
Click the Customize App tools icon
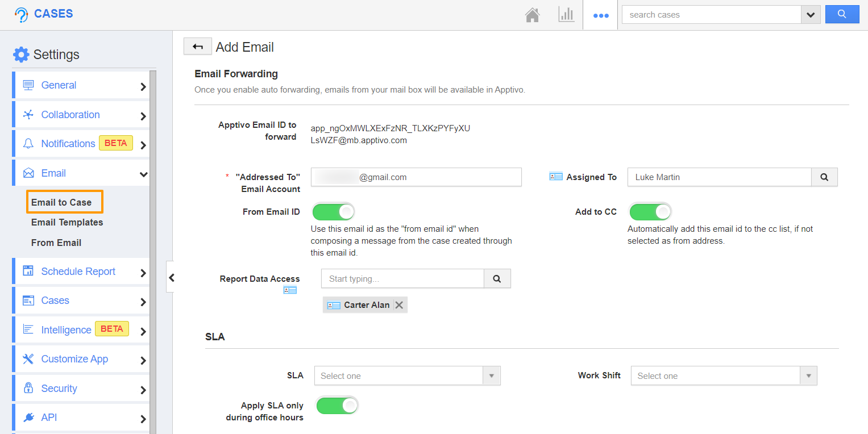(x=28, y=359)
